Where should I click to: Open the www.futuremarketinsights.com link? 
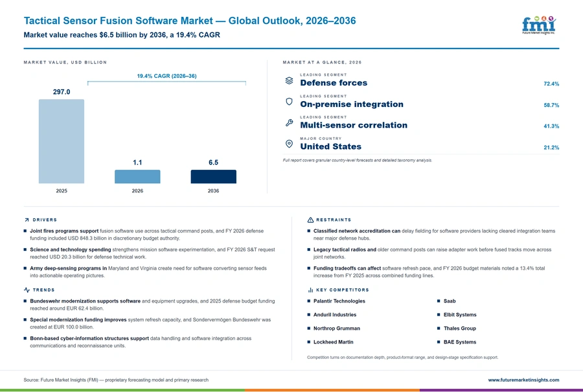(523, 380)
